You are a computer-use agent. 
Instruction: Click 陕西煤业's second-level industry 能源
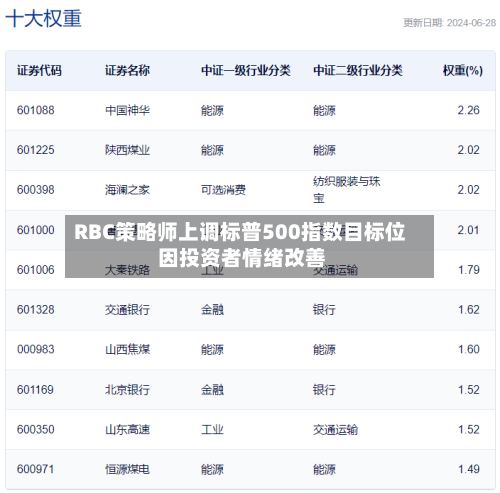[x=324, y=150]
